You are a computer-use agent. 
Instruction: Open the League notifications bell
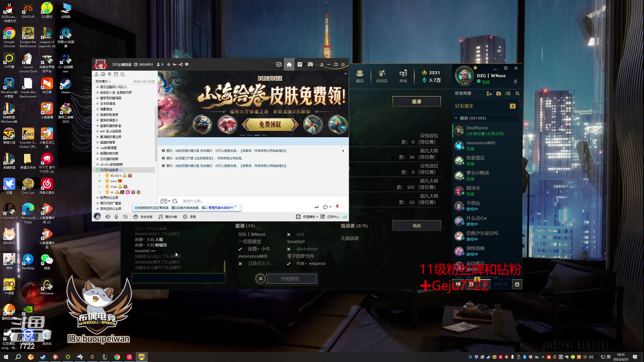tap(515, 81)
